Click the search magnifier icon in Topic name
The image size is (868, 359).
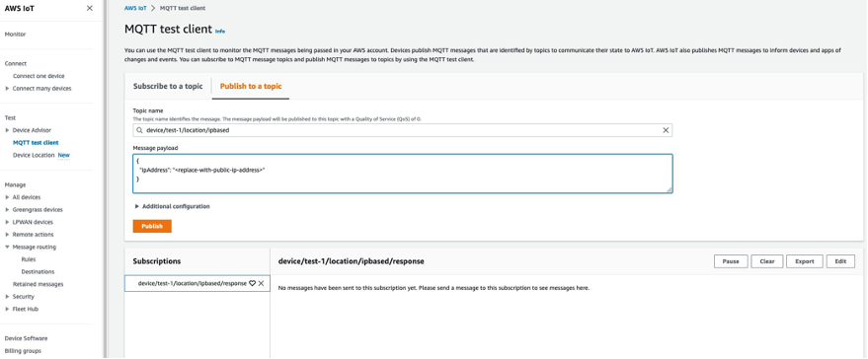(x=139, y=130)
